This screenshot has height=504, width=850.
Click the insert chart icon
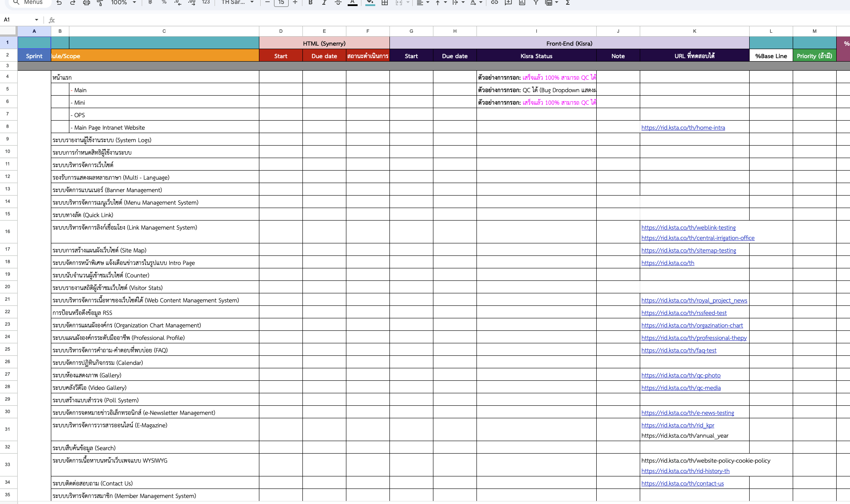[x=522, y=3]
